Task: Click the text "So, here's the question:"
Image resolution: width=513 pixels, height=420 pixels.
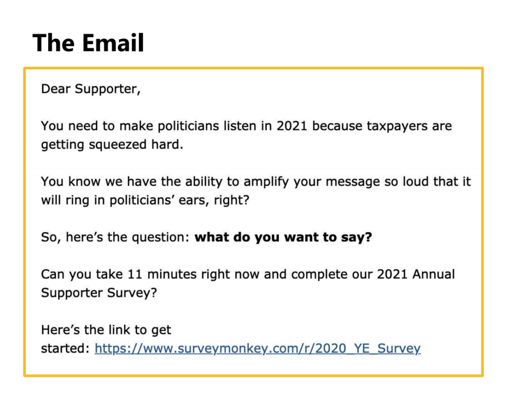Action: pyautogui.click(x=115, y=237)
